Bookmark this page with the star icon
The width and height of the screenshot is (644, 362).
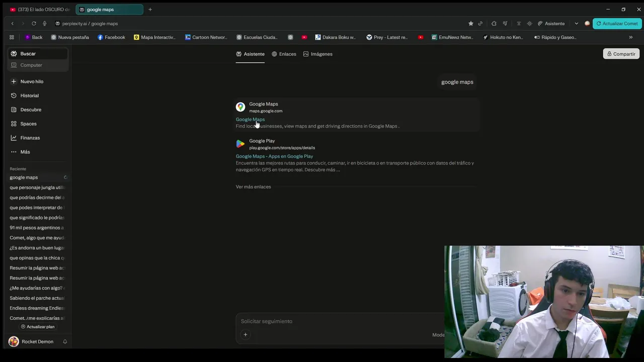471,24
